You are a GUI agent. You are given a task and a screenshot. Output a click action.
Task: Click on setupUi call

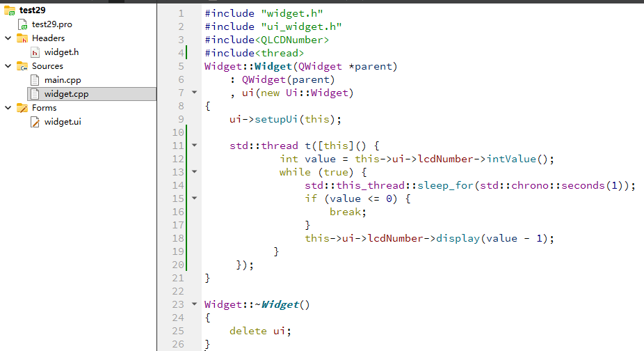pyautogui.click(x=276, y=119)
